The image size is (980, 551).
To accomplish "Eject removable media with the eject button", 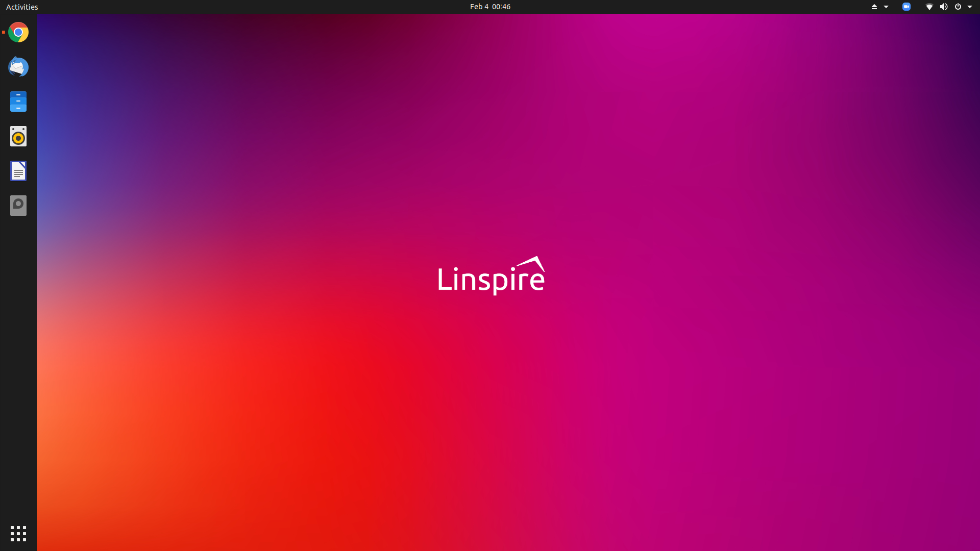I will [874, 7].
